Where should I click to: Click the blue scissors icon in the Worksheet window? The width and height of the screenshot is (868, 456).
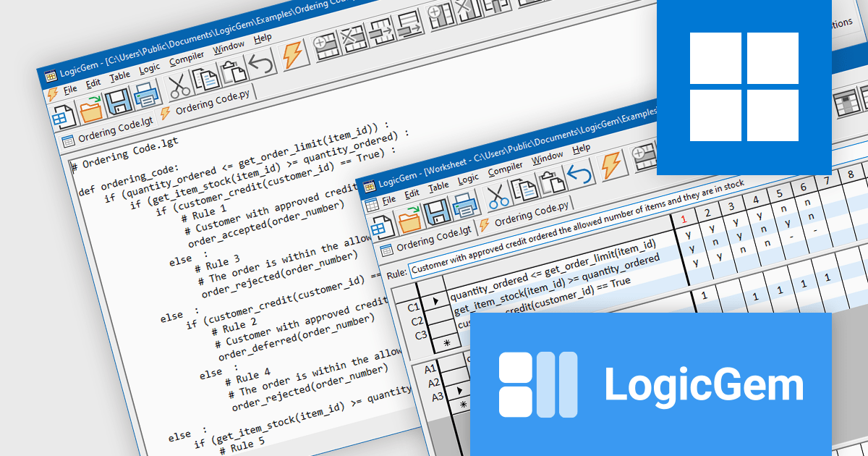496,197
